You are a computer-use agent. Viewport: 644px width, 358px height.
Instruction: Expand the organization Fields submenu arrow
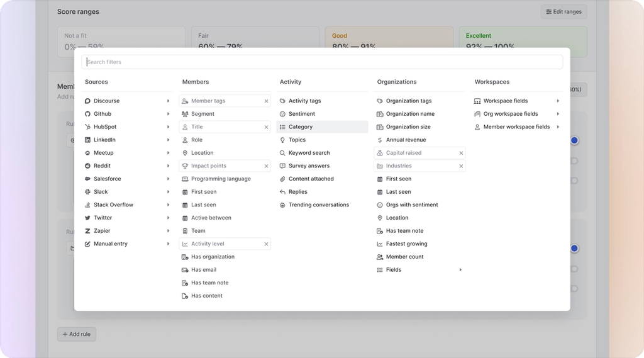pos(460,270)
